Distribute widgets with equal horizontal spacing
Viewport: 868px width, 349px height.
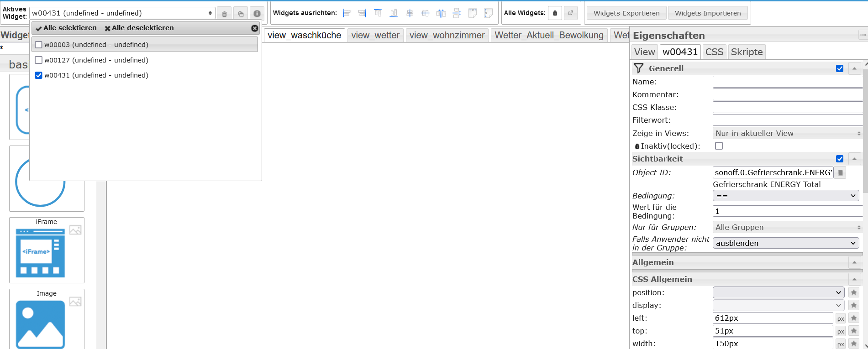(441, 13)
